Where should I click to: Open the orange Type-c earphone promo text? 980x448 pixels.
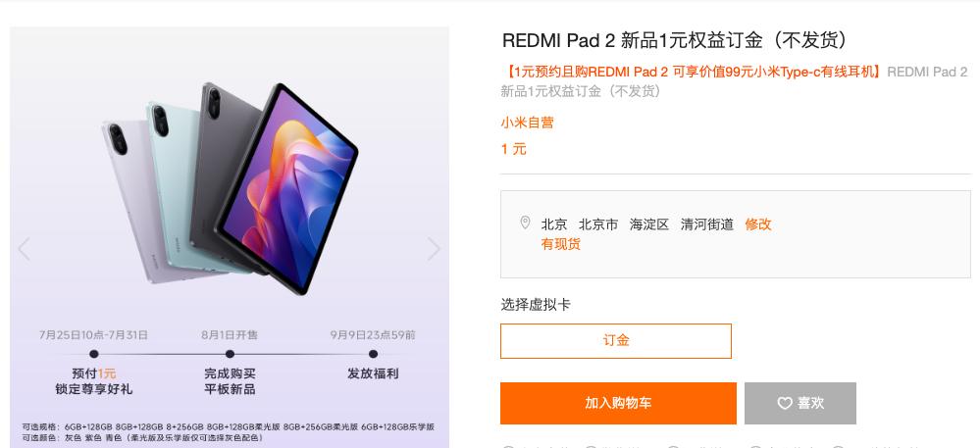click(692, 72)
